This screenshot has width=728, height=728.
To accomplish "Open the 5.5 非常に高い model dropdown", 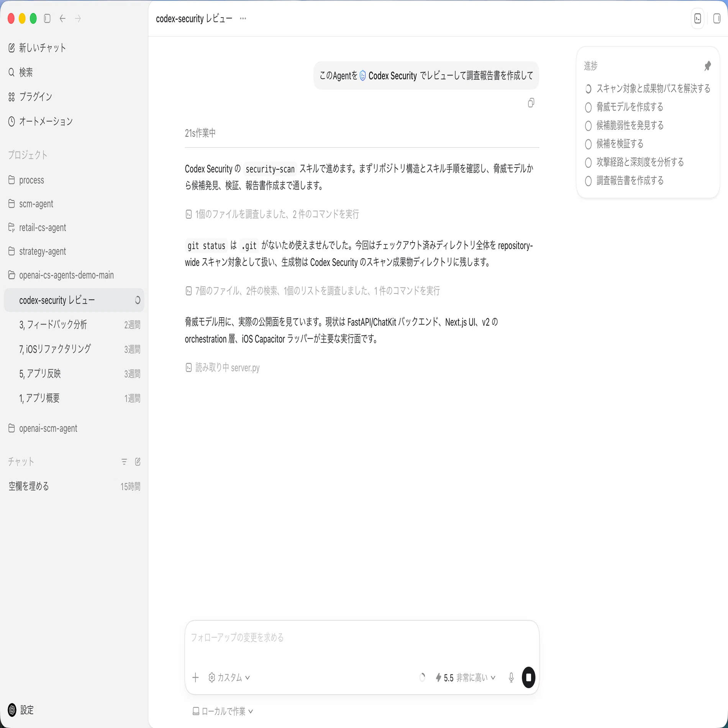I will click(x=466, y=677).
